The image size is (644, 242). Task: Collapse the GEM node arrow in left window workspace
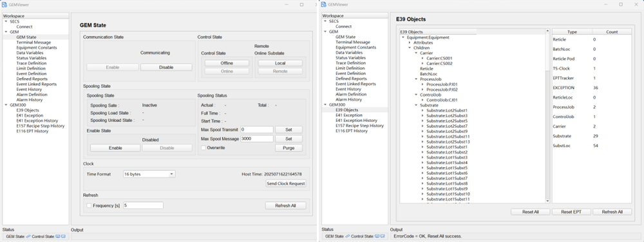point(6,32)
